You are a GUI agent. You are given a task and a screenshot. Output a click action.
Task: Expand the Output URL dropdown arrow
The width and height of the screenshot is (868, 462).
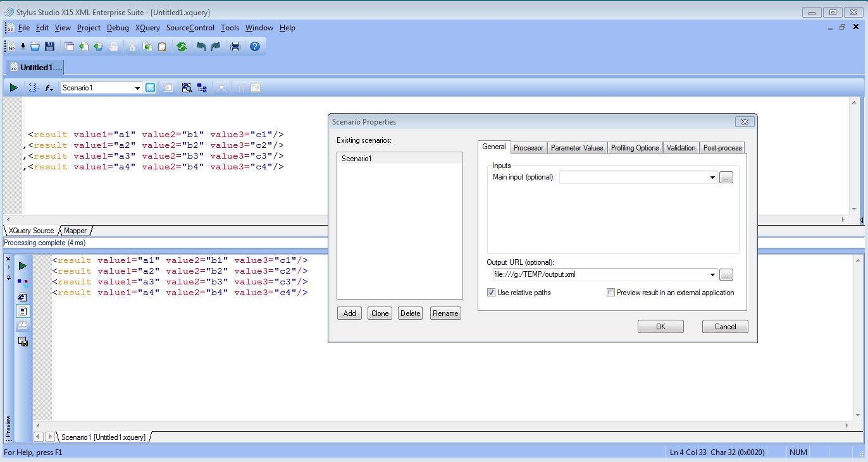(x=713, y=275)
